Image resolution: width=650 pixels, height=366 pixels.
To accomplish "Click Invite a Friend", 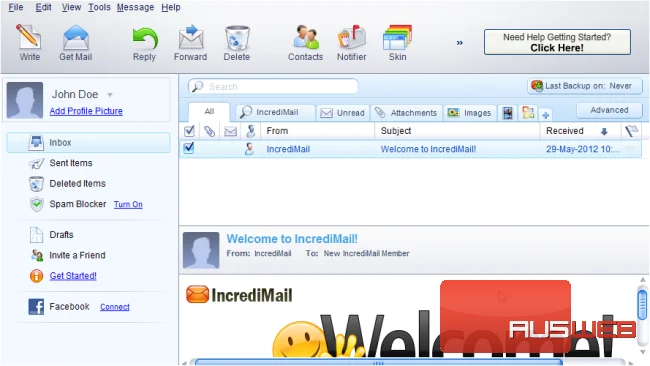I will coord(77,255).
